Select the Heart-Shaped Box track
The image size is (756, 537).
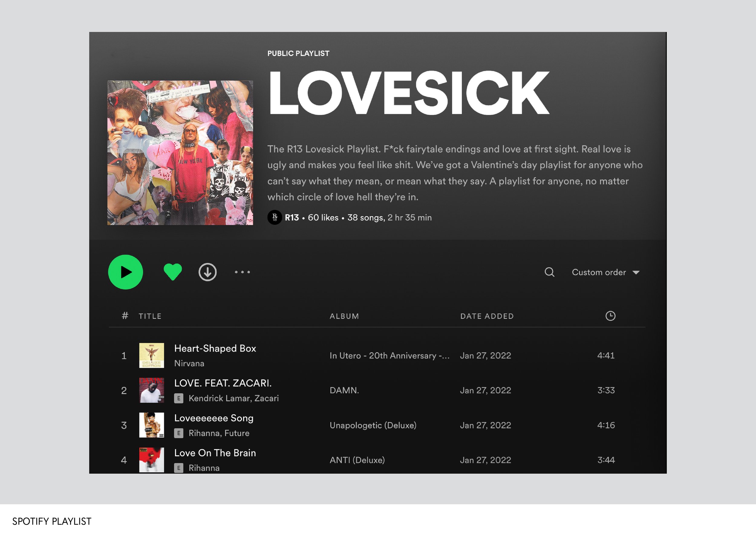(215, 348)
